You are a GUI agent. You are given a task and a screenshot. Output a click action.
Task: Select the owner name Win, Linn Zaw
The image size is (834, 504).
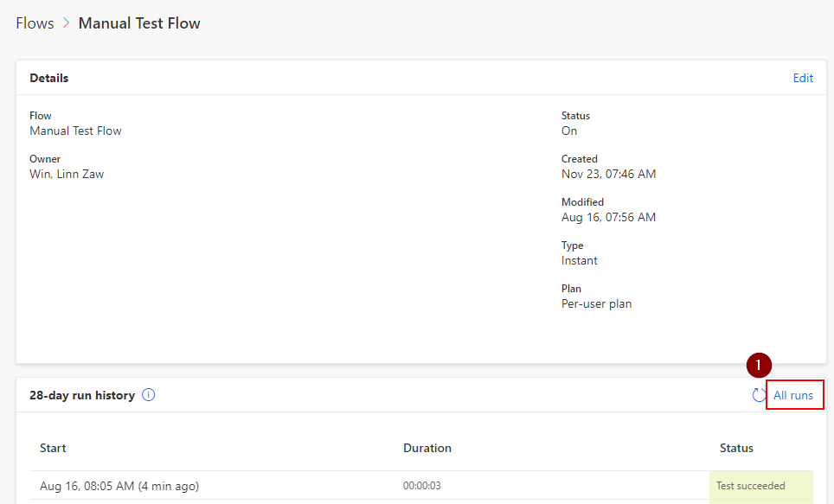pos(67,174)
